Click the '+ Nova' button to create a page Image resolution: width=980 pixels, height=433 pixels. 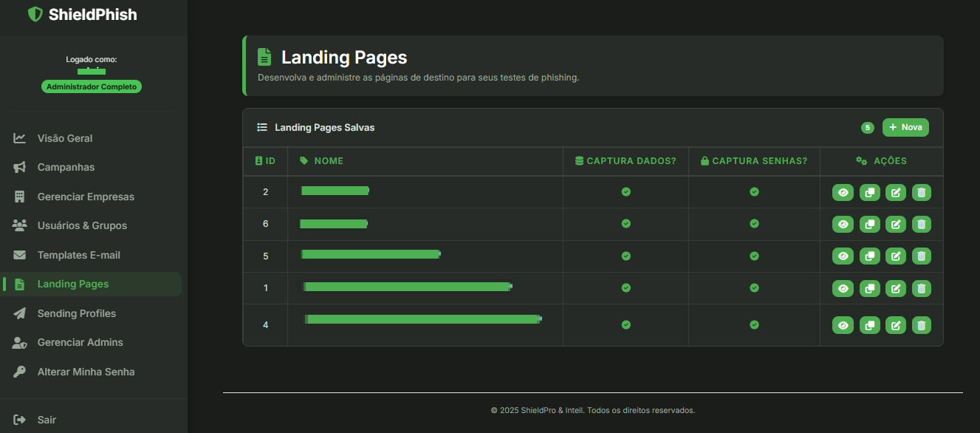coord(905,127)
